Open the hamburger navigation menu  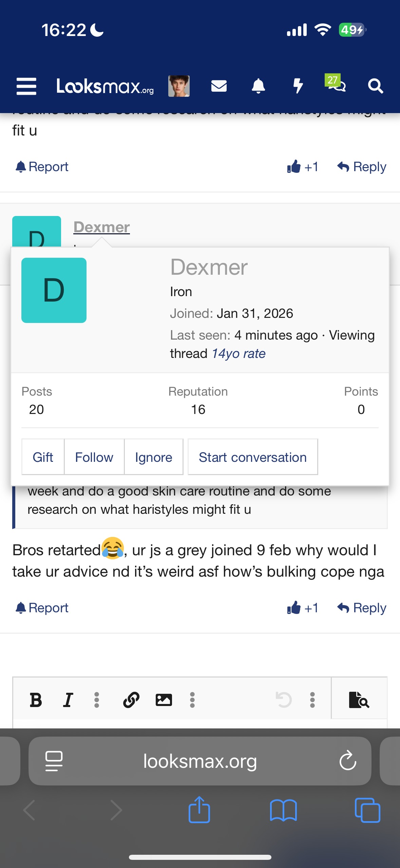click(26, 86)
